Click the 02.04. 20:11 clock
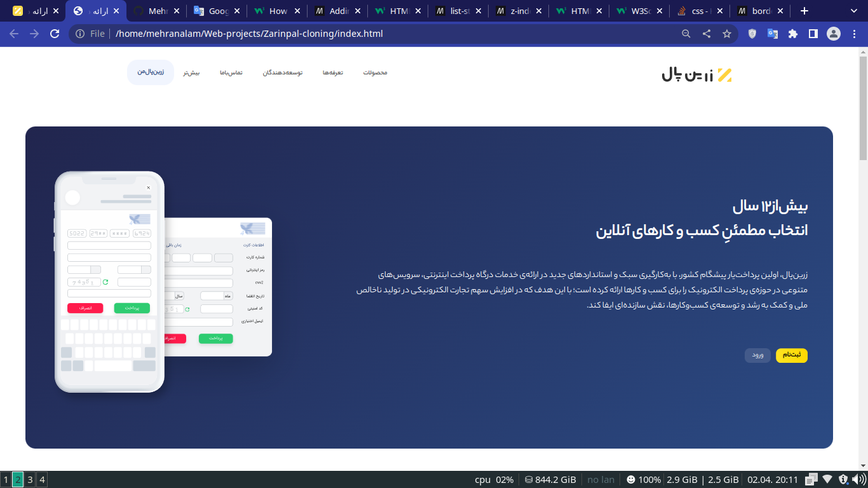 click(x=773, y=480)
